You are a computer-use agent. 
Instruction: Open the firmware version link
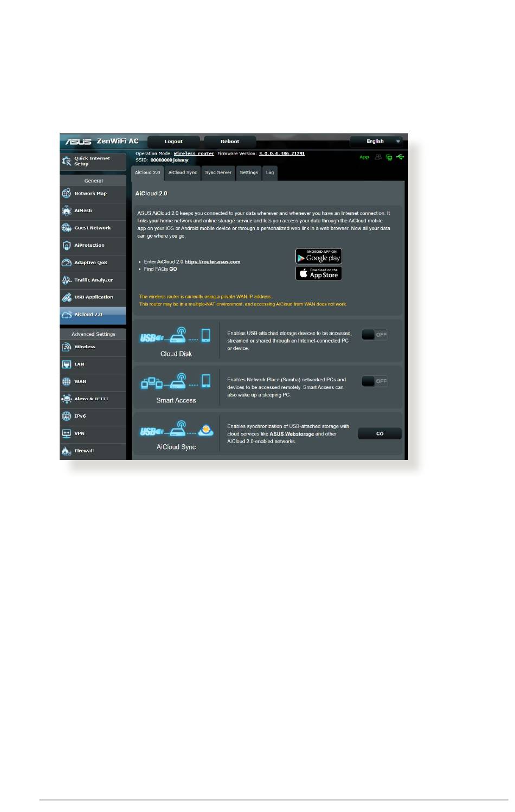[x=282, y=154]
